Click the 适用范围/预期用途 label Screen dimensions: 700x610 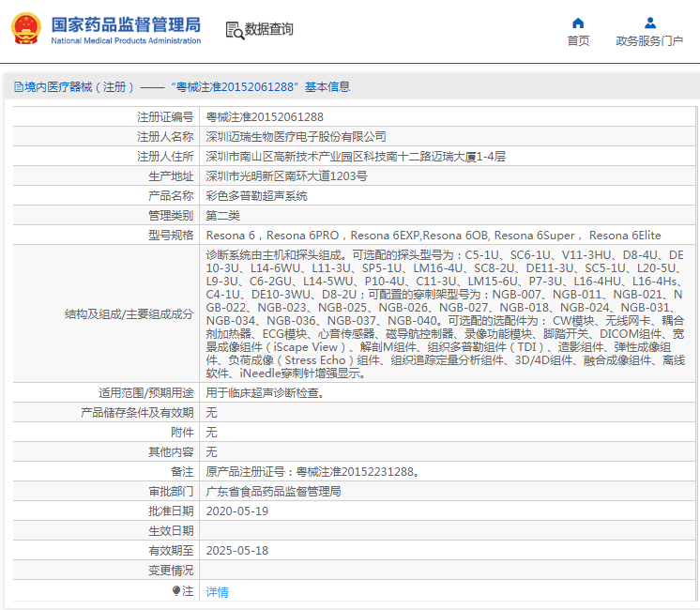click(x=146, y=393)
